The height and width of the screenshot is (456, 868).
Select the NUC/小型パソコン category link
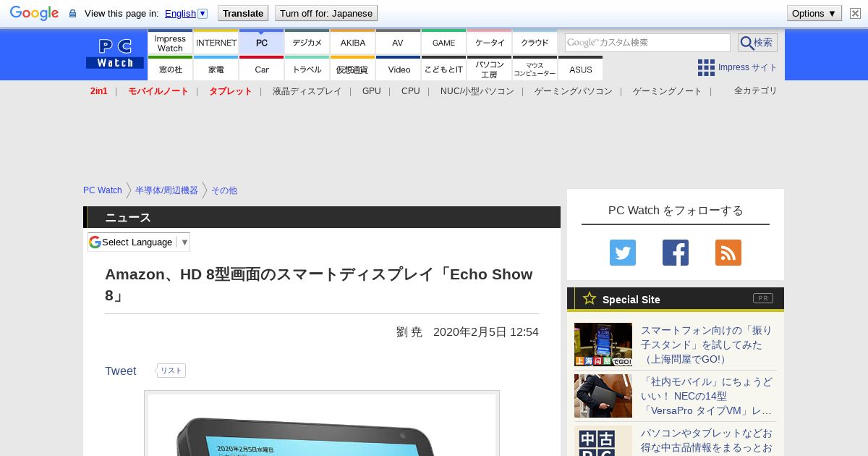tap(477, 91)
